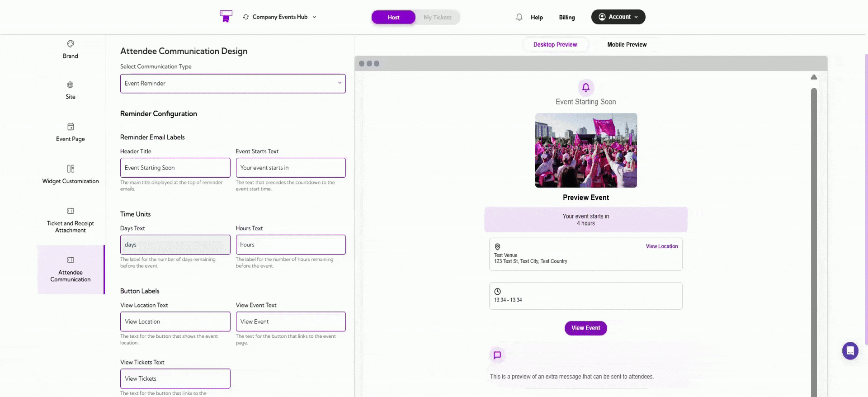This screenshot has width=868, height=397.
Task: Switch to My Tickets mode
Action: [x=437, y=17]
